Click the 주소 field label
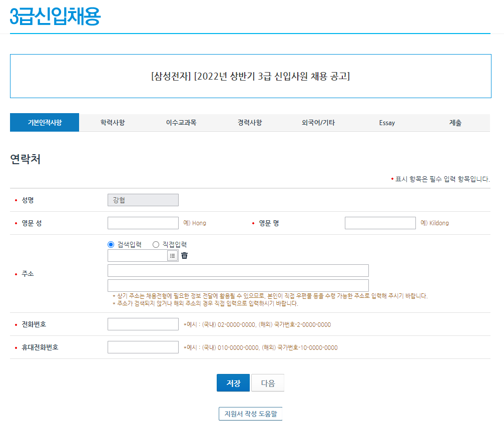This screenshot has width=504, height=430. click(28, 274)
